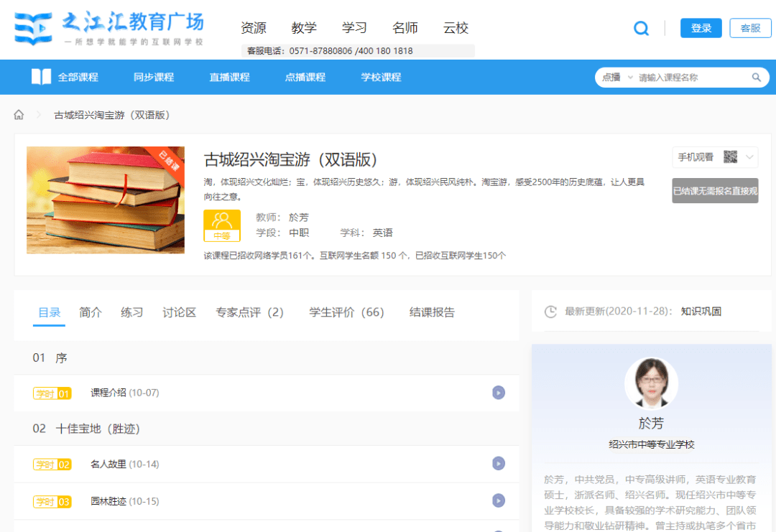
Task: Switch to the 简介 tab
Action: click(x=91, y=312)
